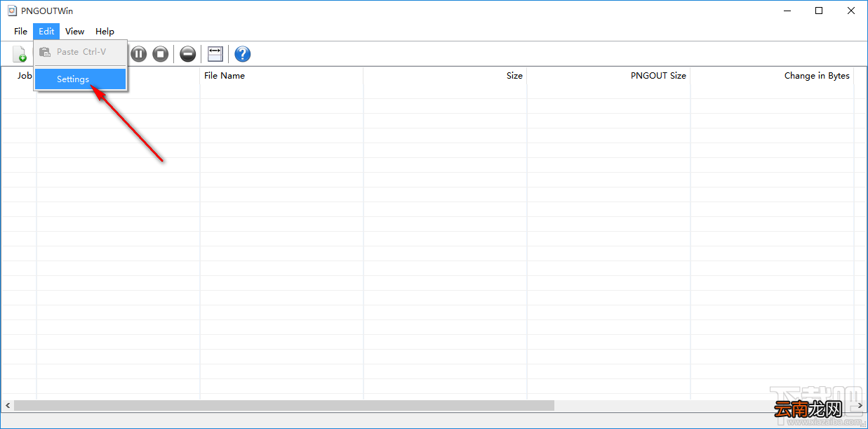The height and width of the screenshot is (429, 868).
Task: Sort by the File Name column header
Action: coord(281,76)
